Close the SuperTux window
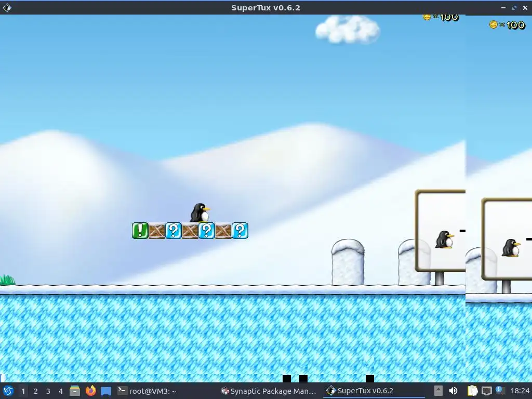The width and height of the screenshot is (532, 399). point(525,8)
